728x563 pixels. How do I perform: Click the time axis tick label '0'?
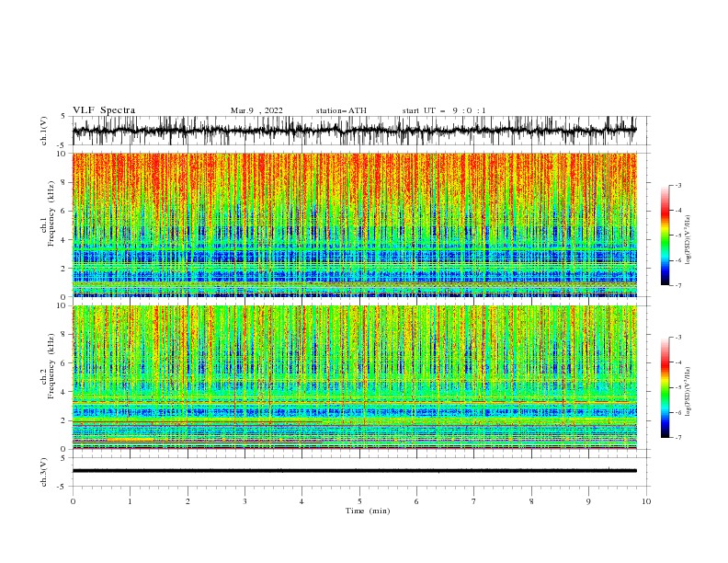click(x=73, y=501)
